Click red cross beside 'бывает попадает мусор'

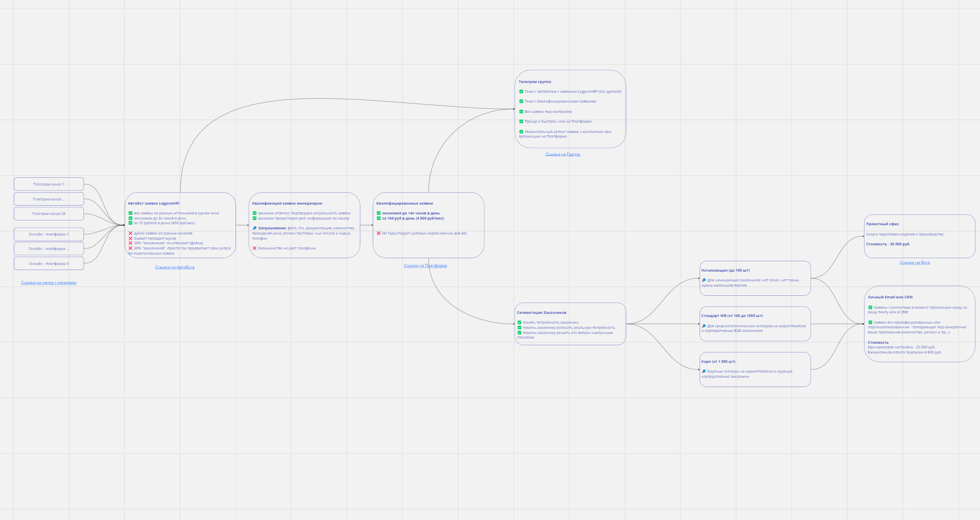130,239
